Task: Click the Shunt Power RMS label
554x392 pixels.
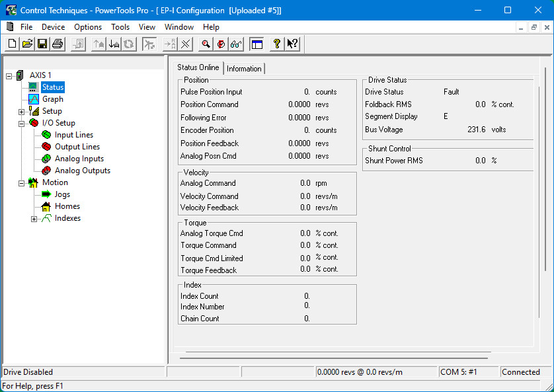Action: [x=393, y=161]
